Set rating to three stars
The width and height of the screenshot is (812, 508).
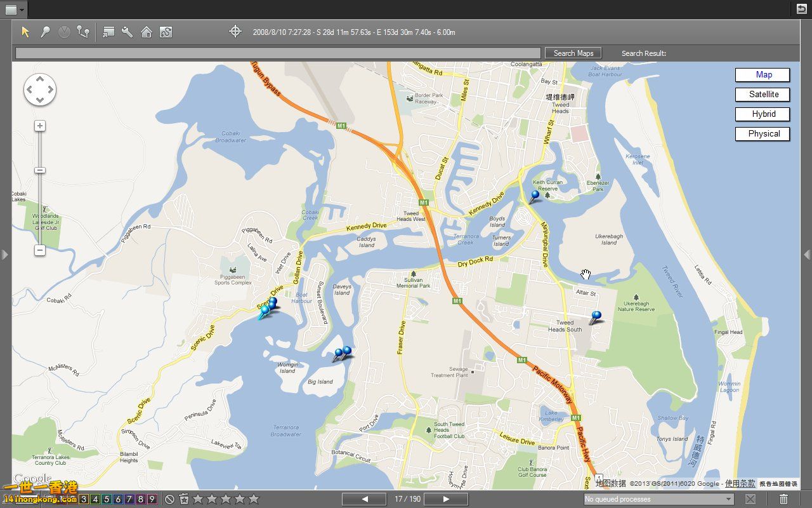coord(226,499)
